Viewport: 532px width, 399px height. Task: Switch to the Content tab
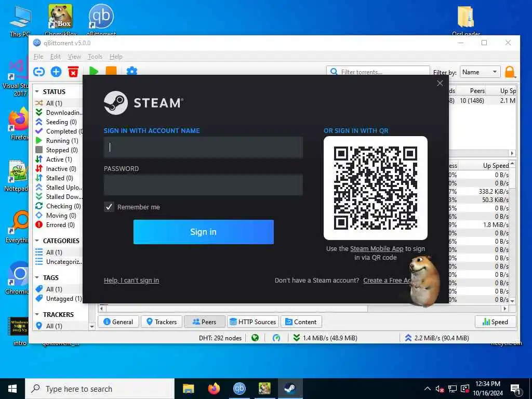[x=301, y=322]
